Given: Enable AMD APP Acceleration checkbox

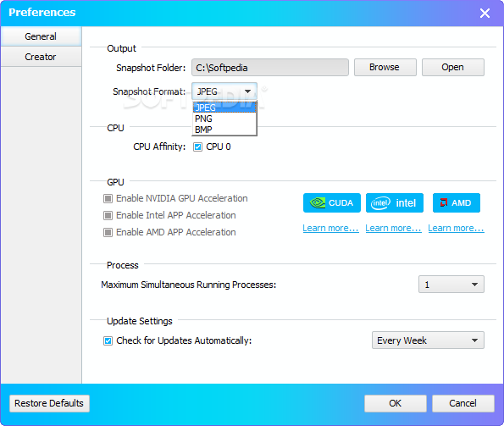Looking at the screenshot, I should point(108,232).
